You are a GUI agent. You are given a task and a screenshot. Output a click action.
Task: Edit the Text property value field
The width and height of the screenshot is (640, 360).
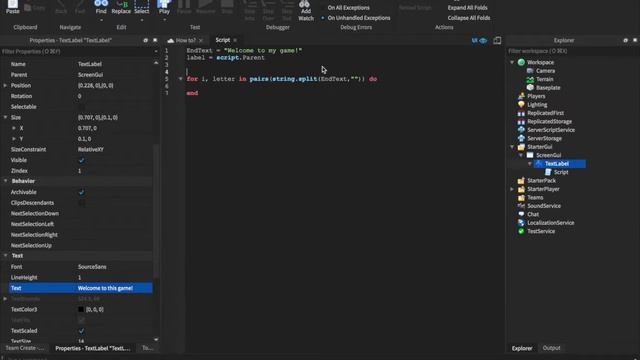[x=114, y=288]
